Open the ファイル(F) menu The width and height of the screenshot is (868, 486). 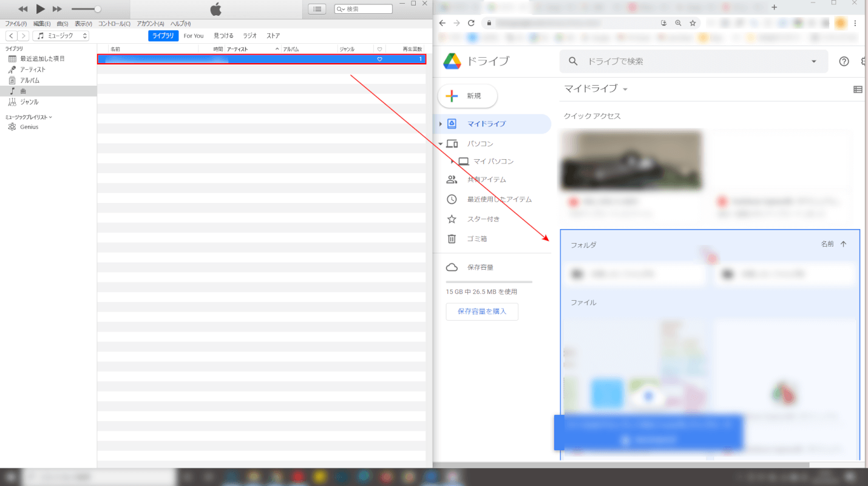coord(16,24)
